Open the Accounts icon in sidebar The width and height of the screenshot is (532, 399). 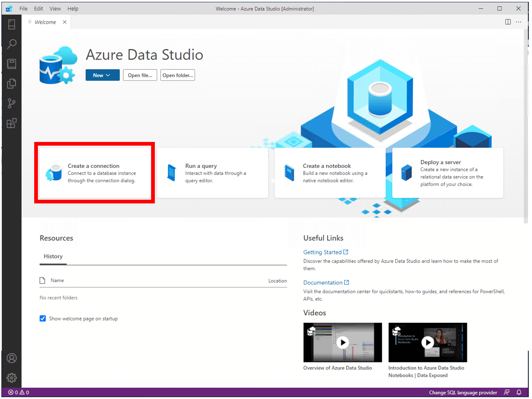coord(12,358)
